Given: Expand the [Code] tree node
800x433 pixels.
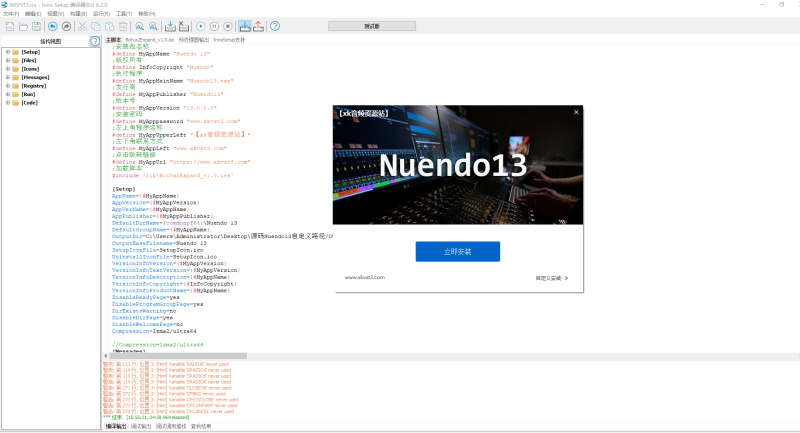Looking at the screenshot, I should tap(8, 103).
